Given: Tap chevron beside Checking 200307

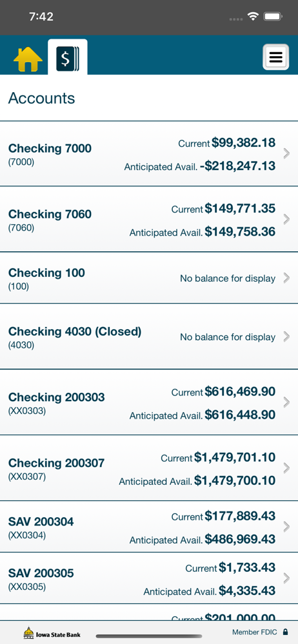Looking at the screenshot, I should point(287,468).
